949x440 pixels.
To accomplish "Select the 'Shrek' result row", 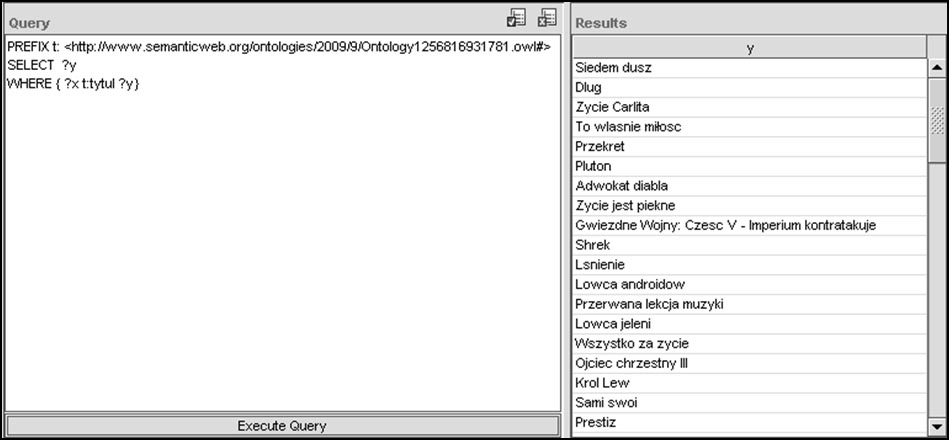I will pyautogui.click(x=750, y=245).
